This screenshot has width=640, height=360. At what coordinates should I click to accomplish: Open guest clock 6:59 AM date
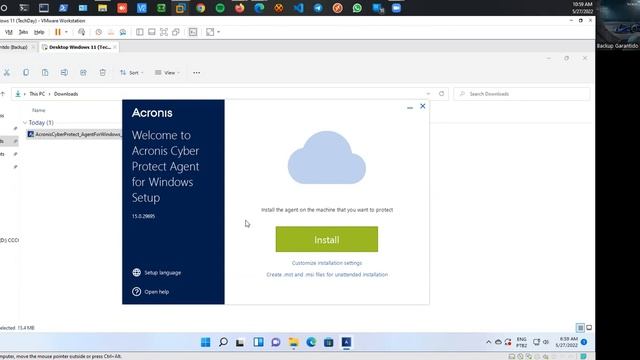(x=567, y=342)
